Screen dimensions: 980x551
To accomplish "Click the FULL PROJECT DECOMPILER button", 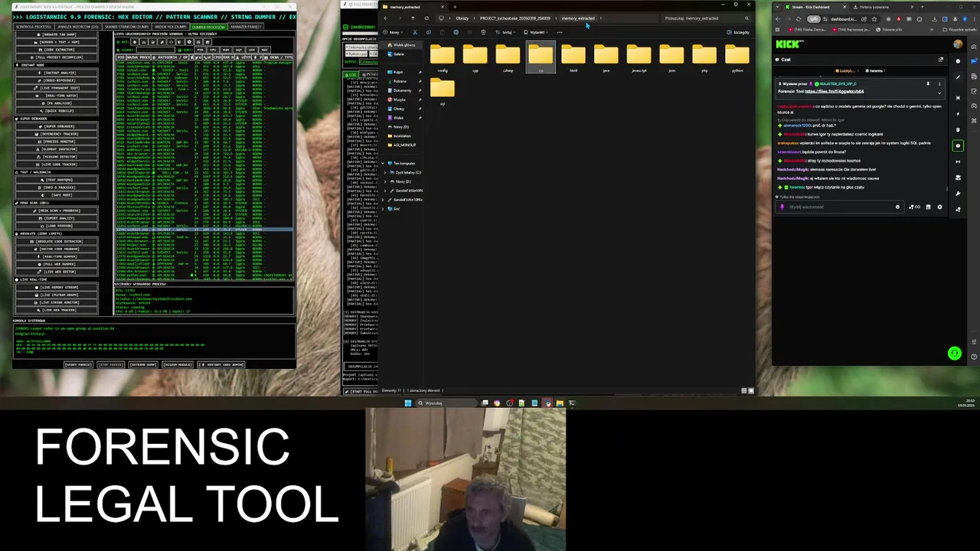I will (x=57, y=57).
